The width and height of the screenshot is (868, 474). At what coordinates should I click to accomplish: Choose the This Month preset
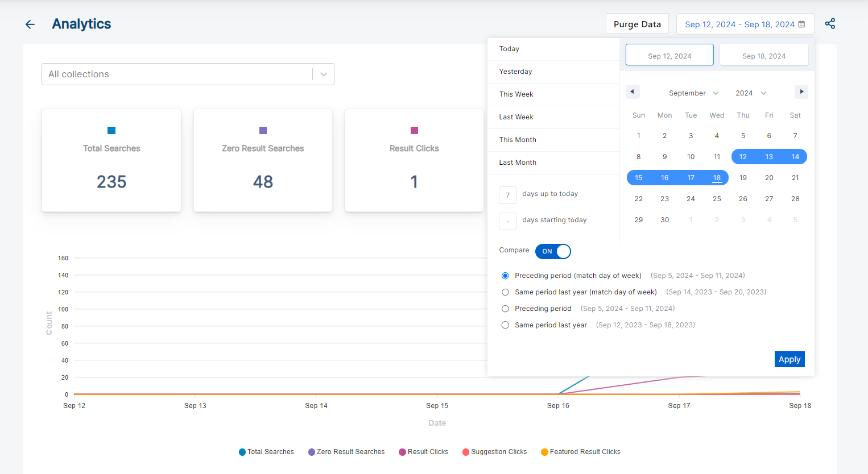pos(553,140)
